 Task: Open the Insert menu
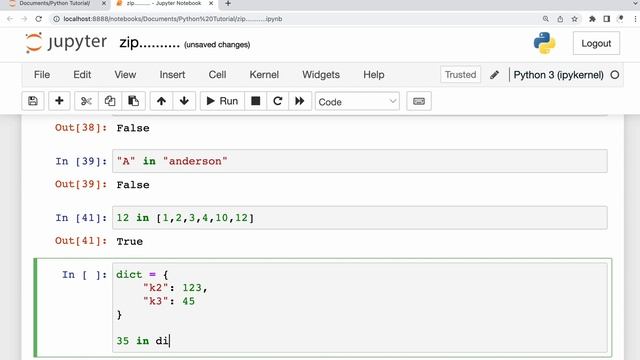point(172,75)
